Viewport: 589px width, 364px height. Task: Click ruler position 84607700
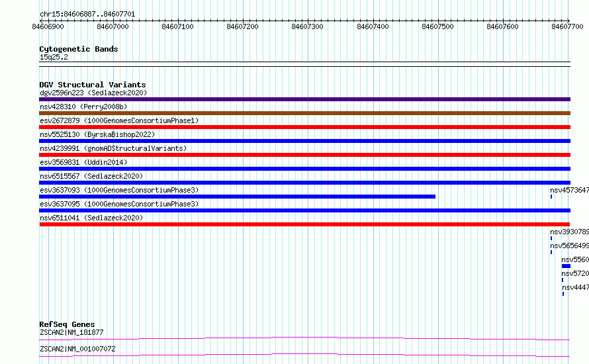tap(567, 26)
